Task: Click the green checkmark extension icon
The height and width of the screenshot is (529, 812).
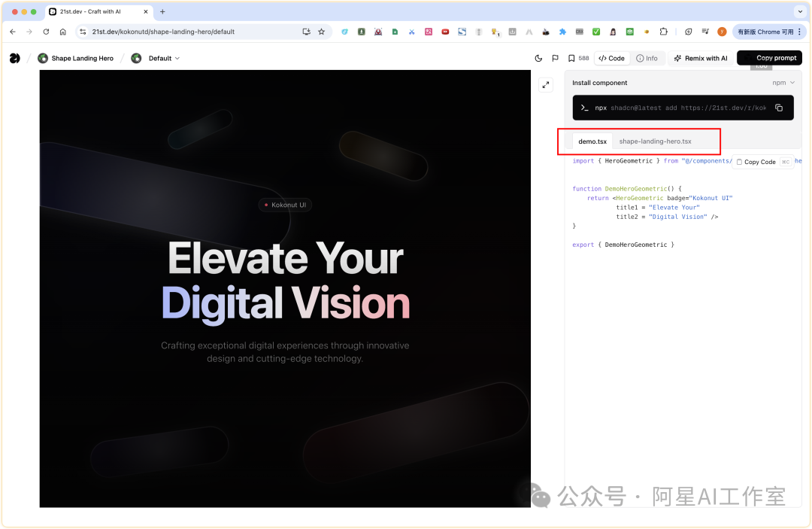Action: pos(596,32)
